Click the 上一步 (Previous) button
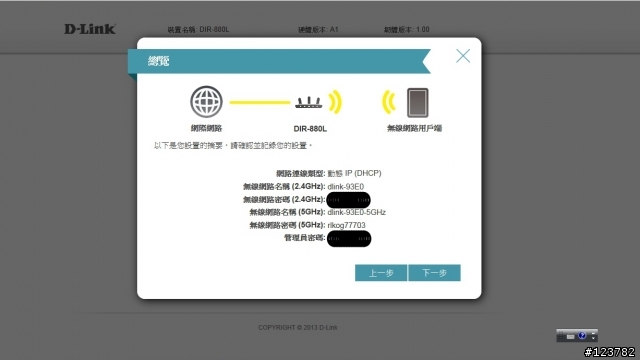Screen dimensions: 640x360 point(381,273)
